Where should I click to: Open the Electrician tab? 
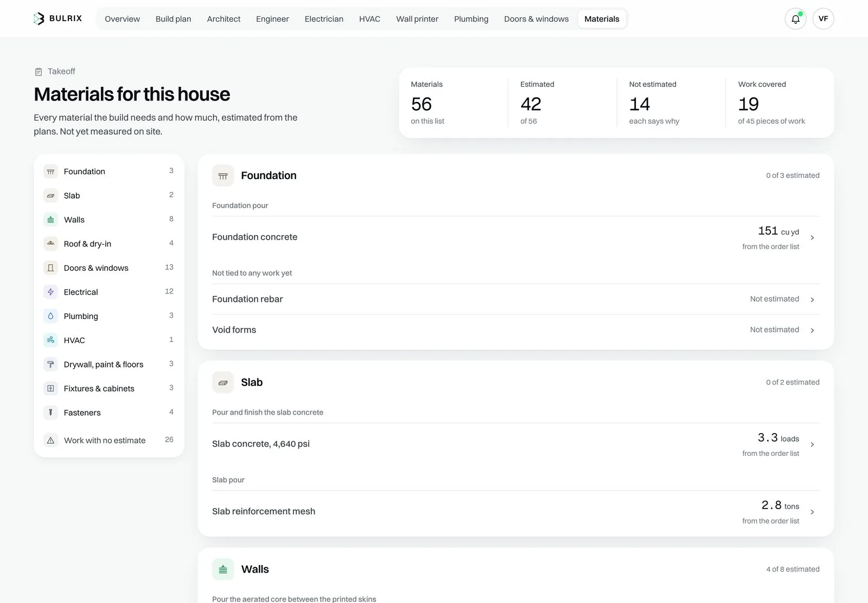click(324, 19)
